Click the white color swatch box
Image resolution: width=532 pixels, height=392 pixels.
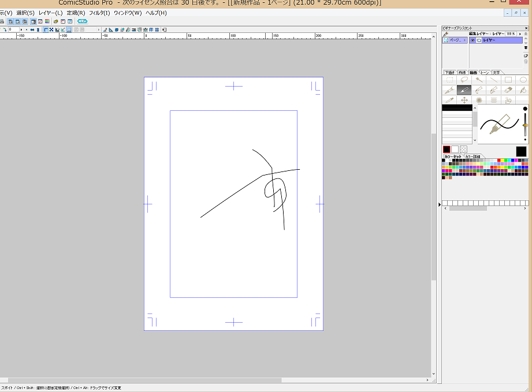click(455, 149)
